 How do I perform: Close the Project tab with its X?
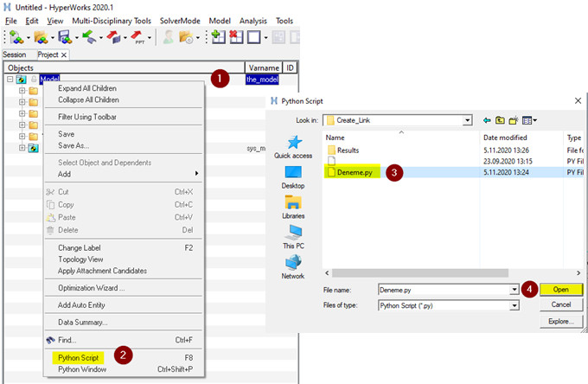64,55
